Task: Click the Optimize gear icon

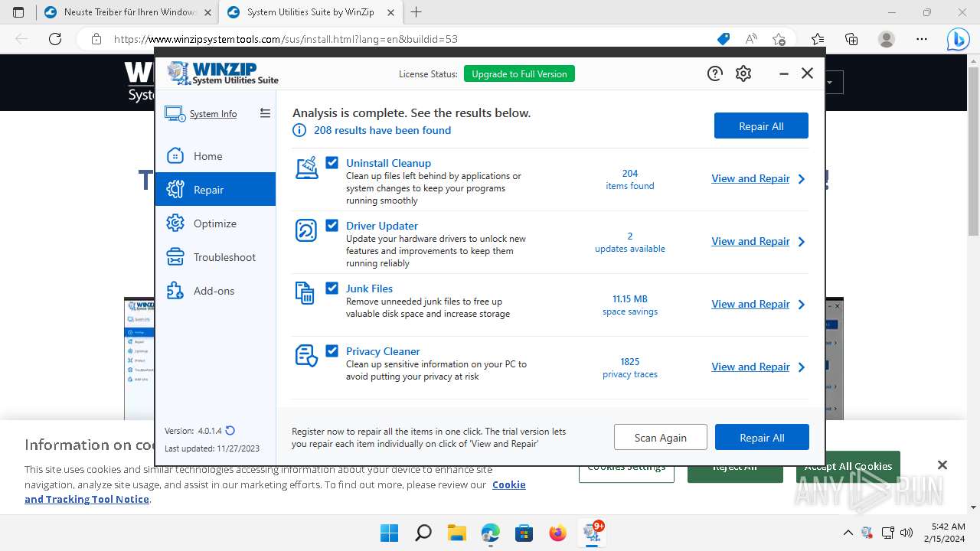Action: tap(175, 223)
